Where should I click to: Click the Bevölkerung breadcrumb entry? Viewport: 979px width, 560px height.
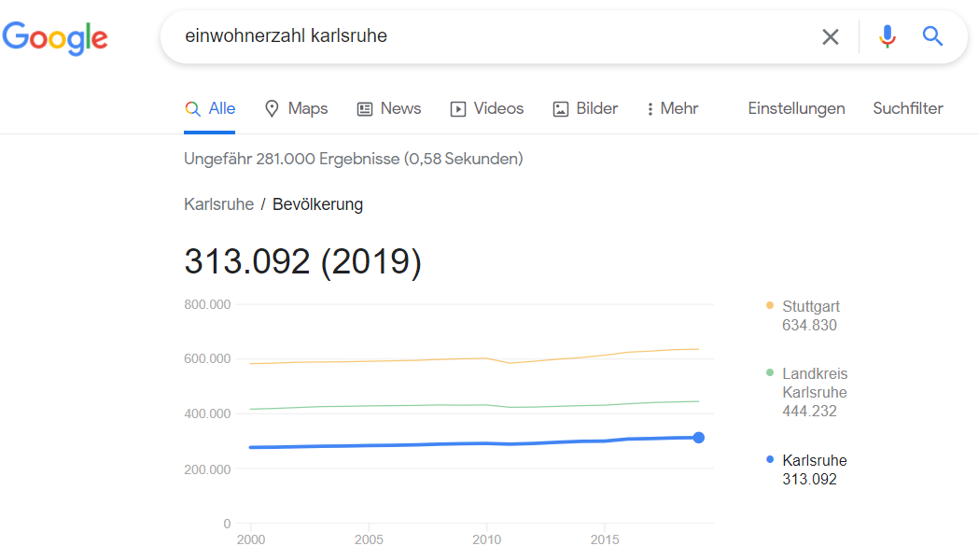[x=317, y=203]
